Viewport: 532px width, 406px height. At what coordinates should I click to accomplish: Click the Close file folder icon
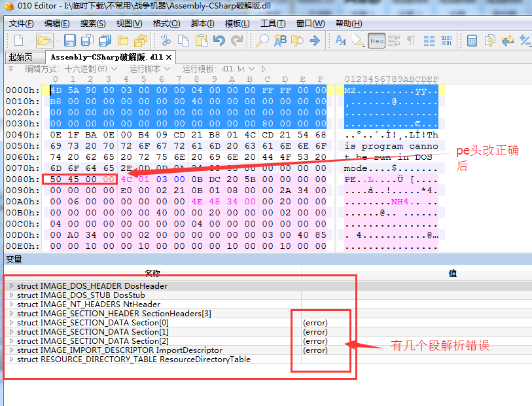(123, 41)
